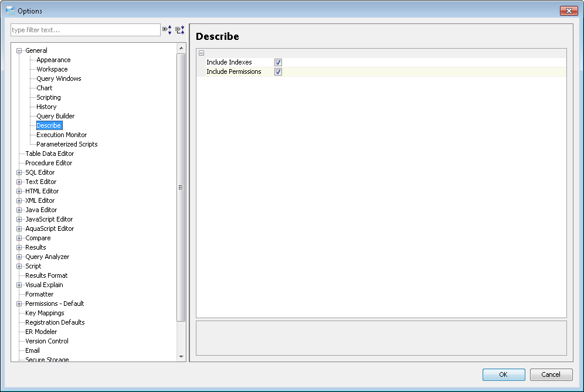This screenshot has width=584, height=392.
Task: Open the Execution Monitor settings page
Action: click(62, 135)
